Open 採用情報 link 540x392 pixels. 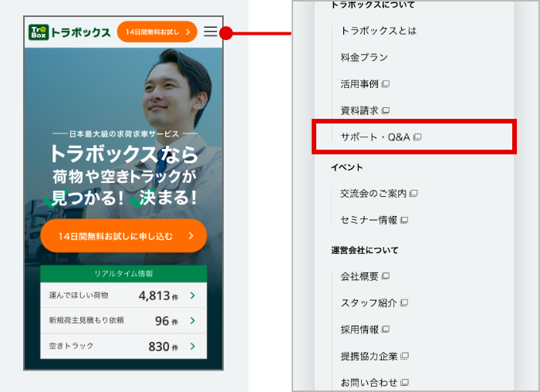click(x=365, y=329)
